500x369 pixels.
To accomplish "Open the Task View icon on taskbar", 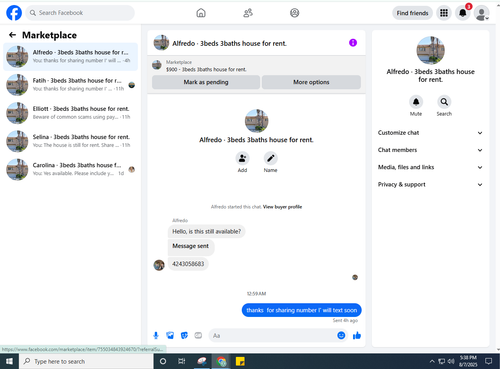I will point(182,361).
